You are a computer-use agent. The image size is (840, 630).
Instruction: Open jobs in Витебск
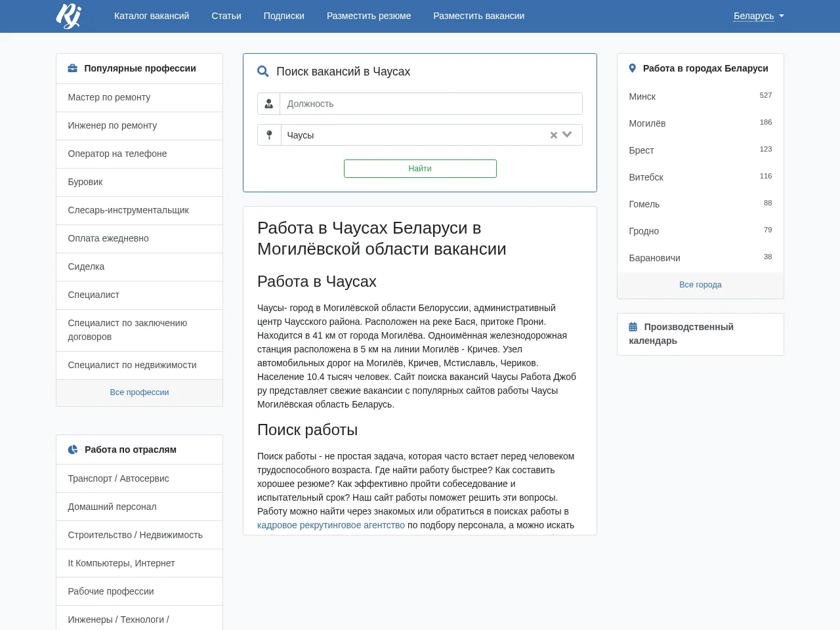(x=646, y=177)
